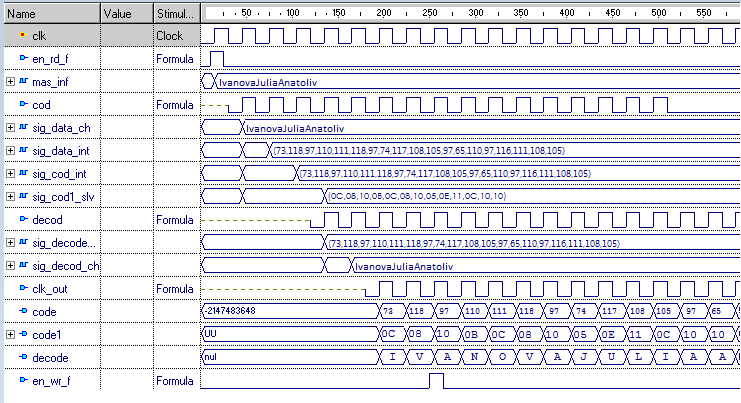741x403 pixels.
Task: Click the -2147483648 code waveform value
Action: click(x=230, y=311)
